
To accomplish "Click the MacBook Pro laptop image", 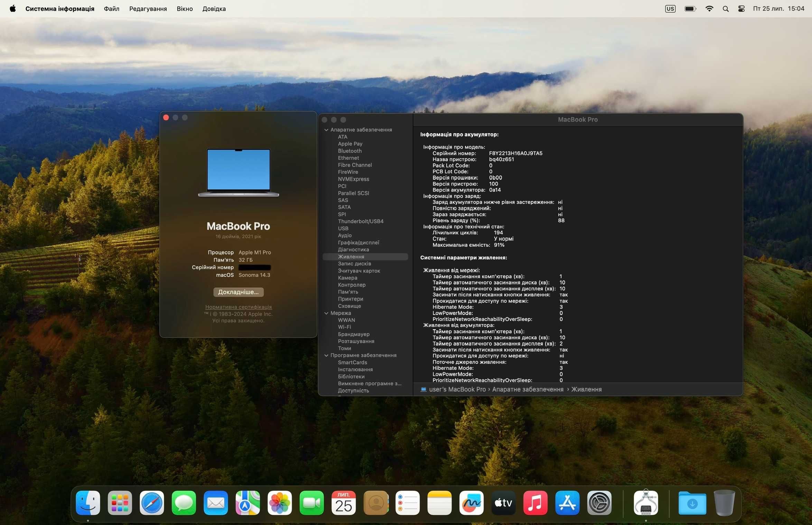I will pos(239,173).
